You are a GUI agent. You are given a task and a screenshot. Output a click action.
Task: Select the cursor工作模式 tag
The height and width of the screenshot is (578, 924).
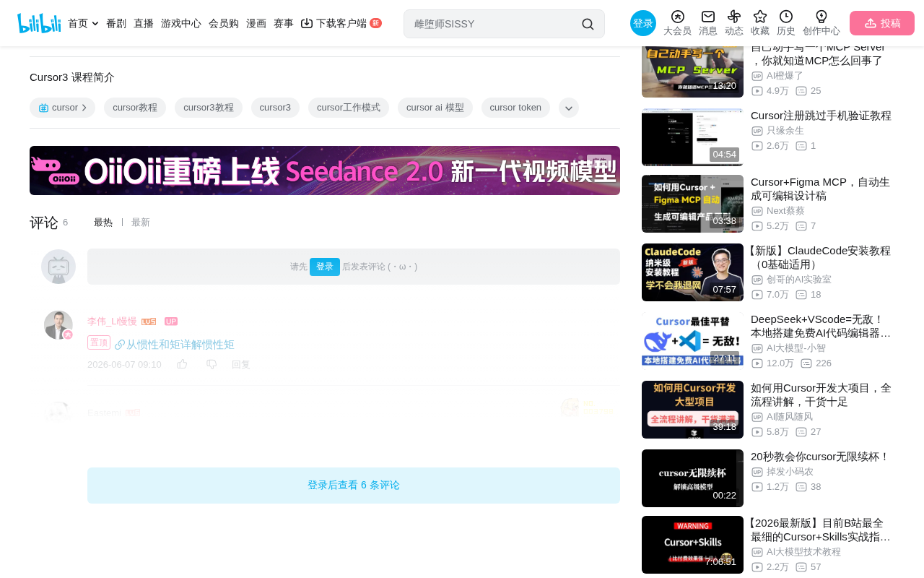pyautogui.click(x=349, y=108)
